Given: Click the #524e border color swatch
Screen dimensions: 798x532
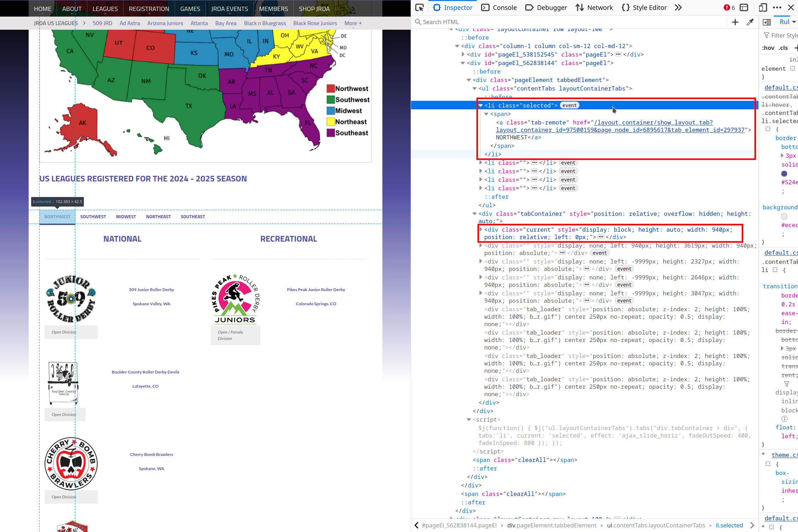Looking at the screenshot, I should coord(784,174).
